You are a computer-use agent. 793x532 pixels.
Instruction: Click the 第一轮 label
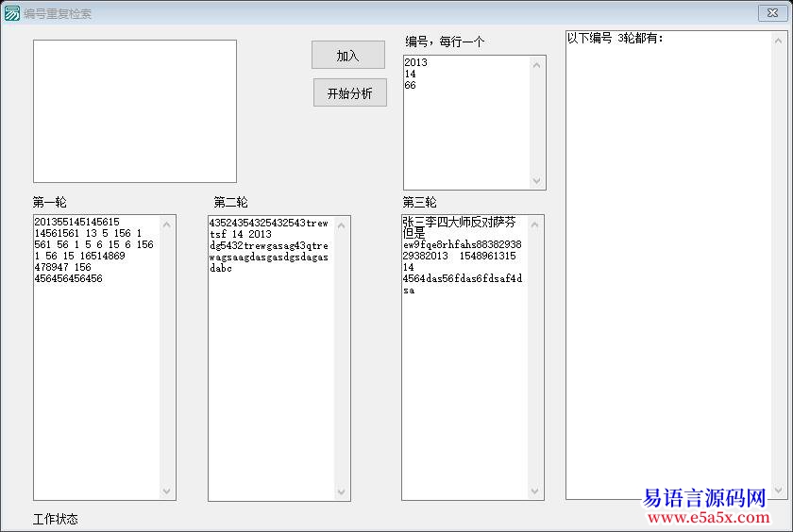49,203
